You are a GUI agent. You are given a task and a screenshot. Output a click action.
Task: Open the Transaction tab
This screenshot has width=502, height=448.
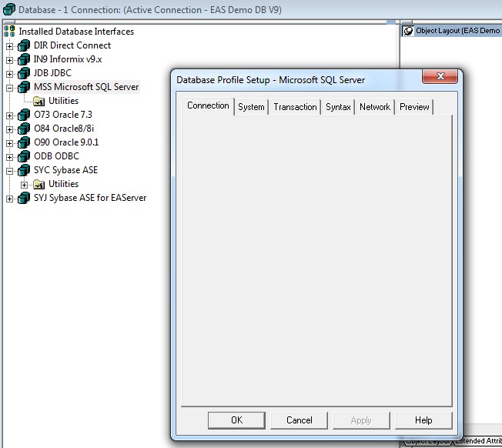295,107
